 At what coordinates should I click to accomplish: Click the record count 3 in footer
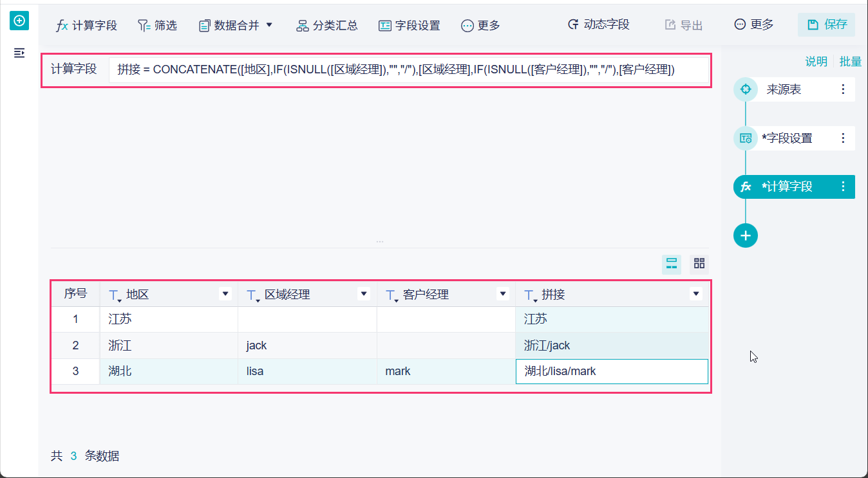click(73, 456)
